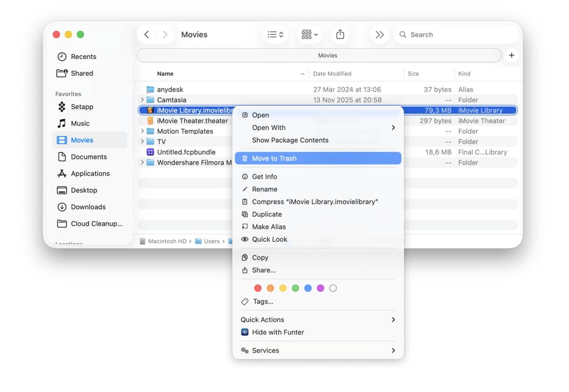
Task: Choose Make Alias
Action: click(x=318, y=227)
